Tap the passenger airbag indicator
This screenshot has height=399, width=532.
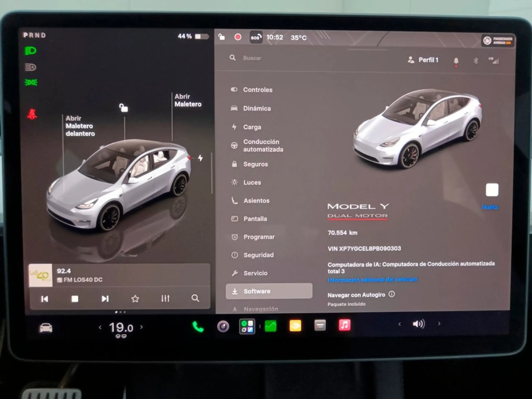pos(498,41)
